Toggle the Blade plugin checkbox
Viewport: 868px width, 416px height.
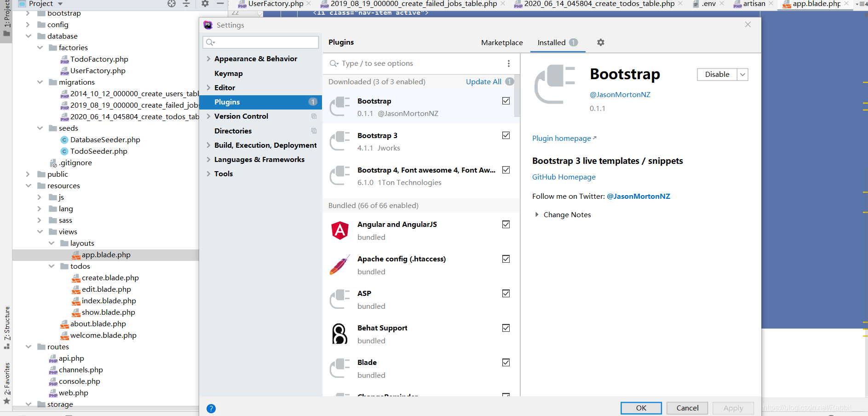point(506,363)
